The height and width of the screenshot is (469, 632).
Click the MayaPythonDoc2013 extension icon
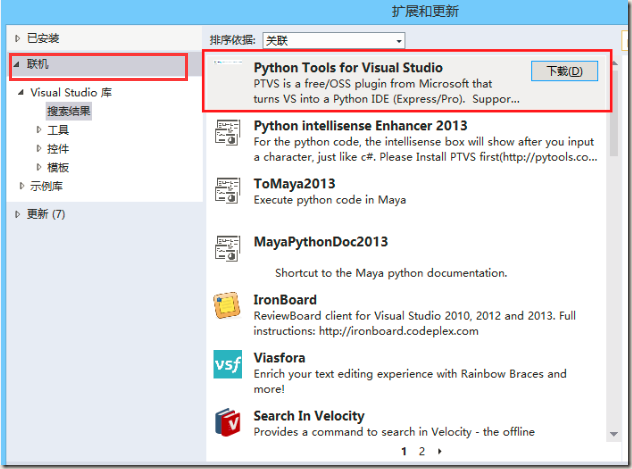pyautogui.click(x=227, y=249)
